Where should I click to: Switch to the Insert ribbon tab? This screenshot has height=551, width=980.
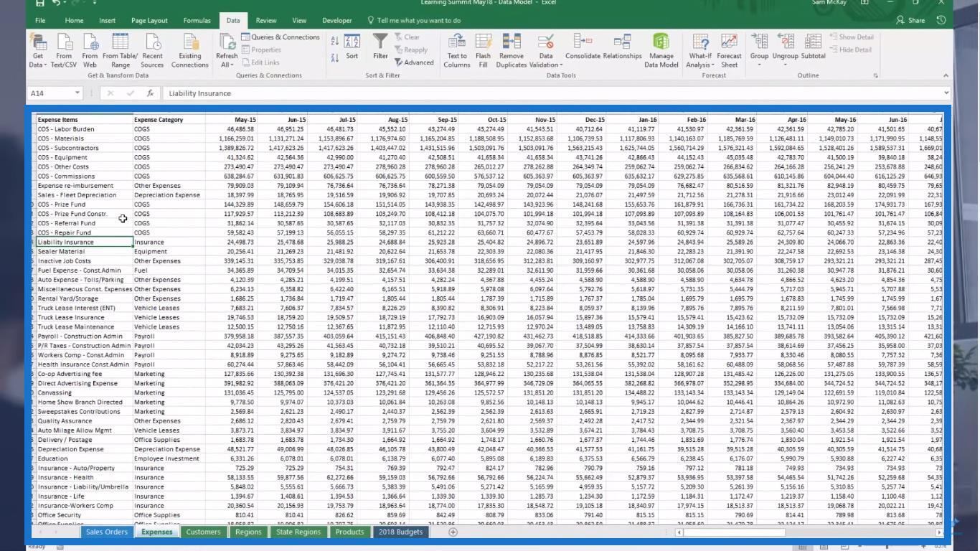click(107, 21)
